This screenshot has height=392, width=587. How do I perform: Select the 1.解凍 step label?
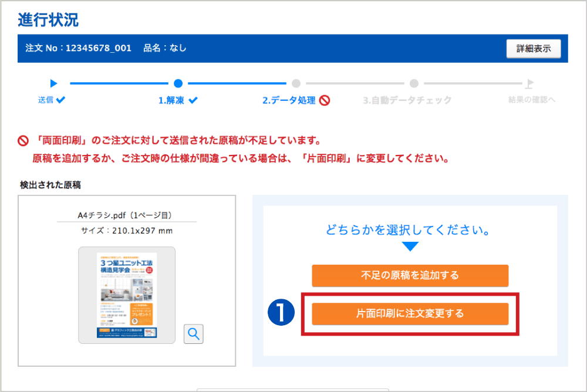pyautogui.click(x=171, y=100)
